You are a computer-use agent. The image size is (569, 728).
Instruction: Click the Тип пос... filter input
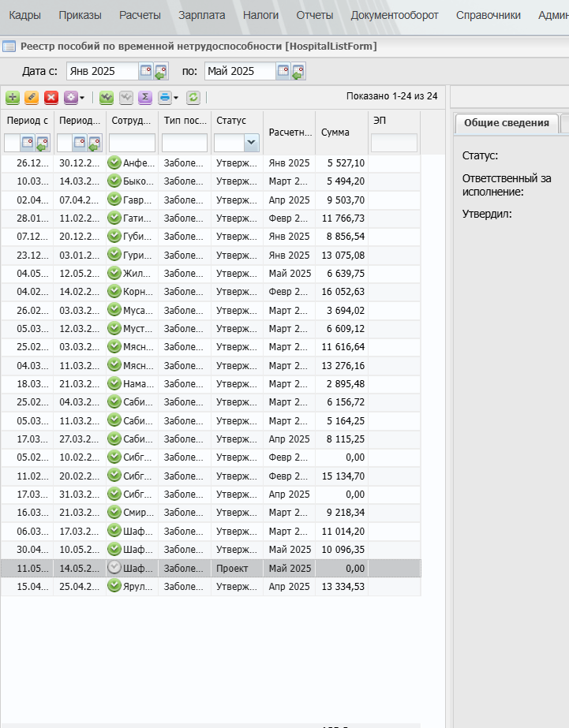click(185, 143)
